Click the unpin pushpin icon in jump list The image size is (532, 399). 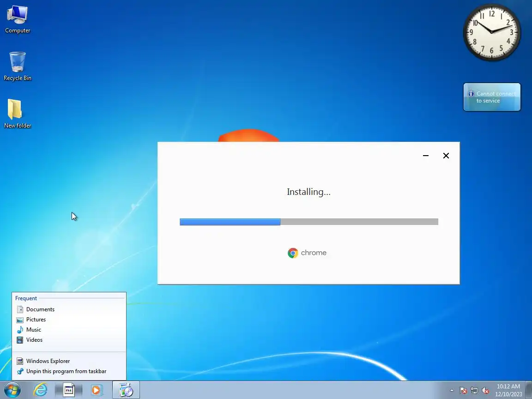20,371
